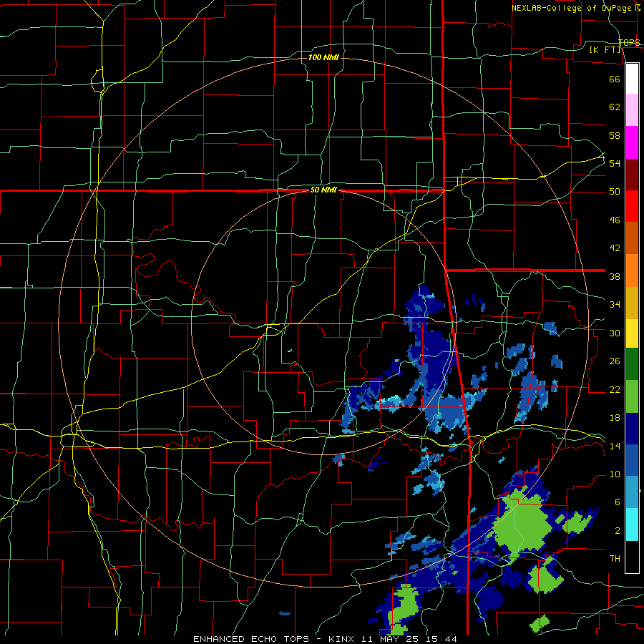Screen dimensions: 644x644
Task: Pick the yellow swatch on the tops scale
Action: 632,333
